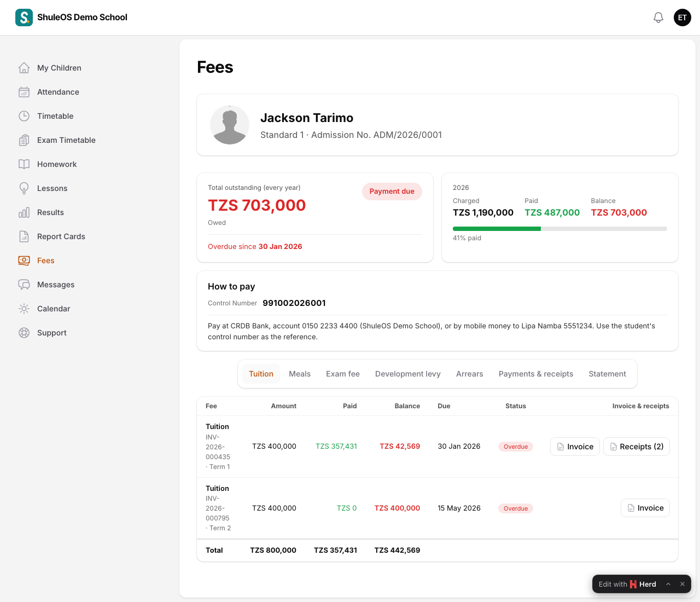This screenshot has width=700, height=602.
Task: Open the Messages chat icon
Action: click(24, 285)
